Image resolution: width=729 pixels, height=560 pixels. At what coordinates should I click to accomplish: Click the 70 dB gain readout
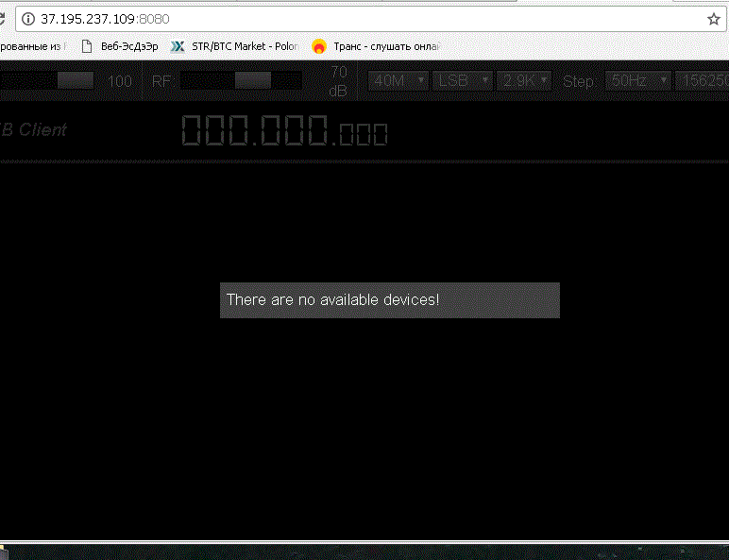click(337, 81)
